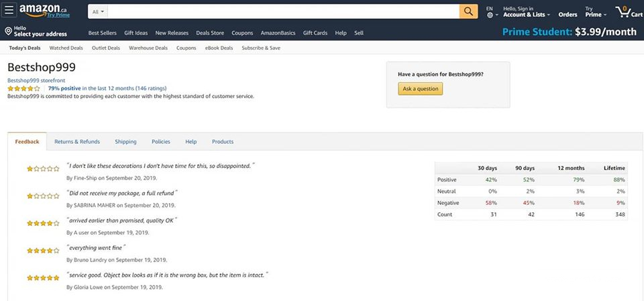
Task: Open Best Sellers in the navigation bar
Action: (102, 33)
